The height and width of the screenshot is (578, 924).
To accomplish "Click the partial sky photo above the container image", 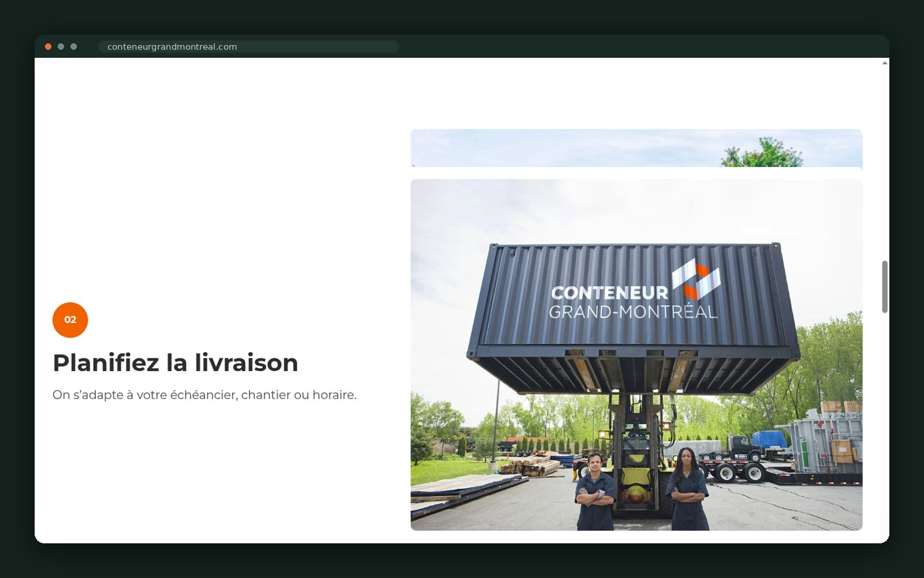I will click(636, 148).
